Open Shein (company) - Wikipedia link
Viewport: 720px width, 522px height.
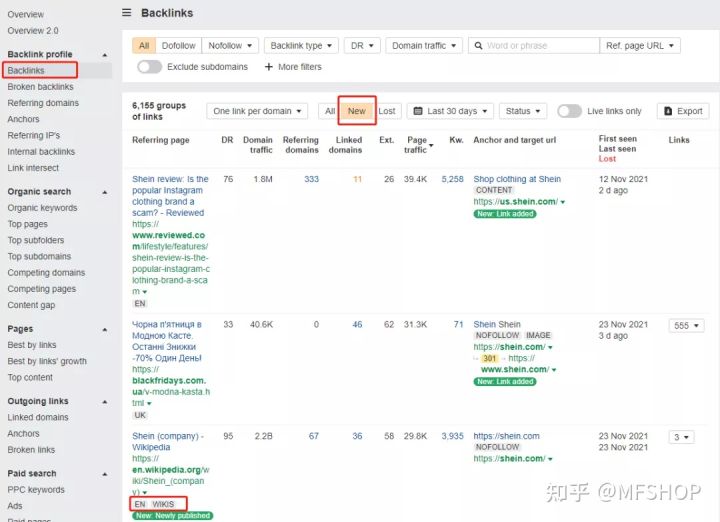coord(168,442)
